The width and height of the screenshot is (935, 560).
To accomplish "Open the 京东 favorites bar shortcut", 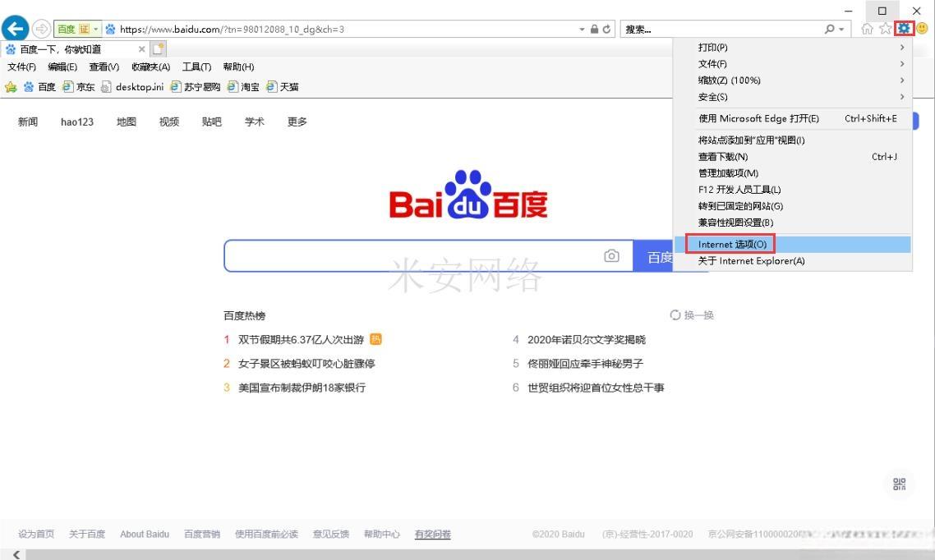I will [79, 87].
